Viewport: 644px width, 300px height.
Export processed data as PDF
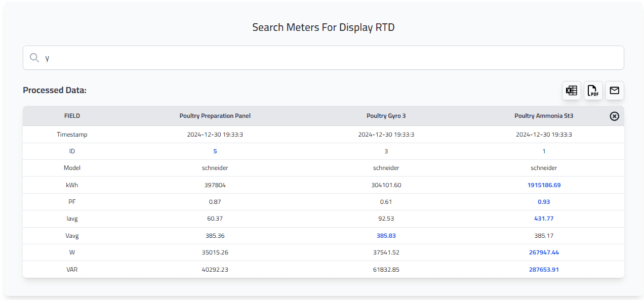point(593,91)
